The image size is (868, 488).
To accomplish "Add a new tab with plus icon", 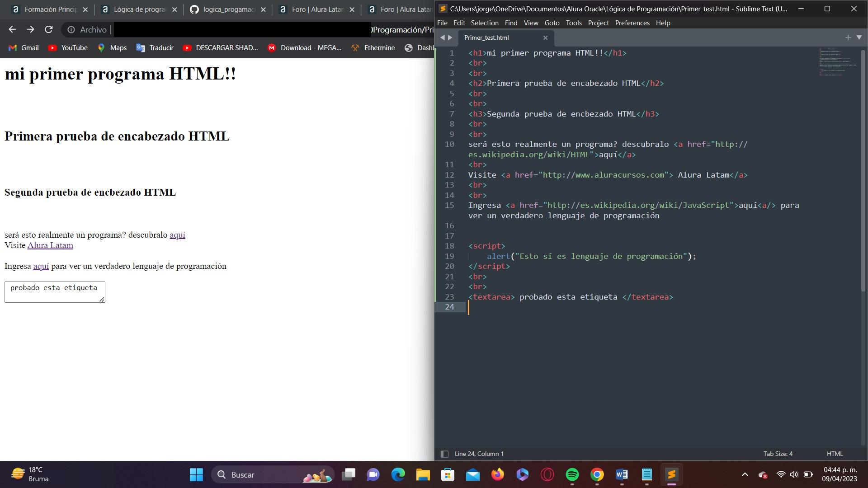I will [848, 38].
